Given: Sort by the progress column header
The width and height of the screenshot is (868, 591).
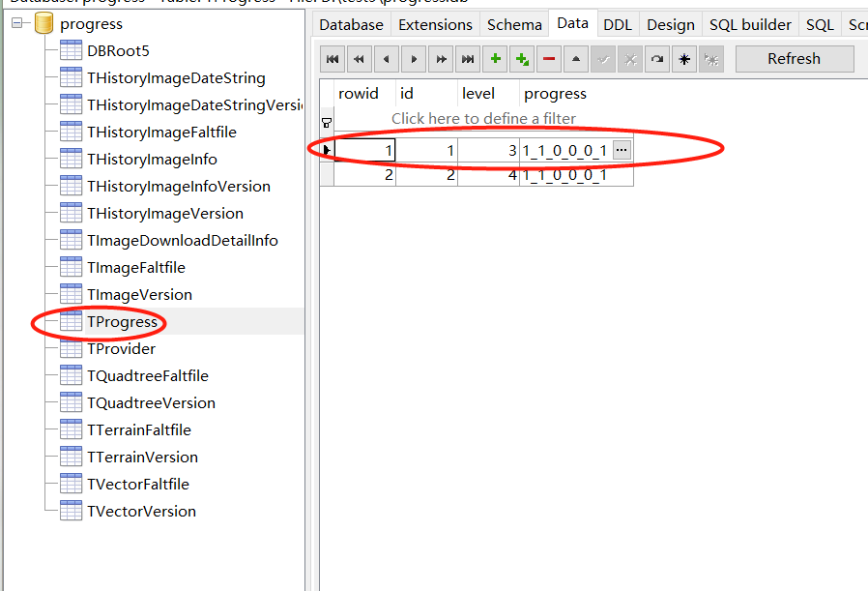Looking at the screenshot, I should 576,93.
